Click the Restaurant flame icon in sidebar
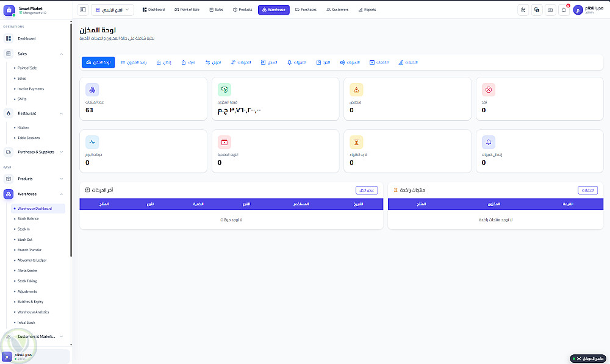The height and width of the screenshot is (364, 610). coord(9,113)
